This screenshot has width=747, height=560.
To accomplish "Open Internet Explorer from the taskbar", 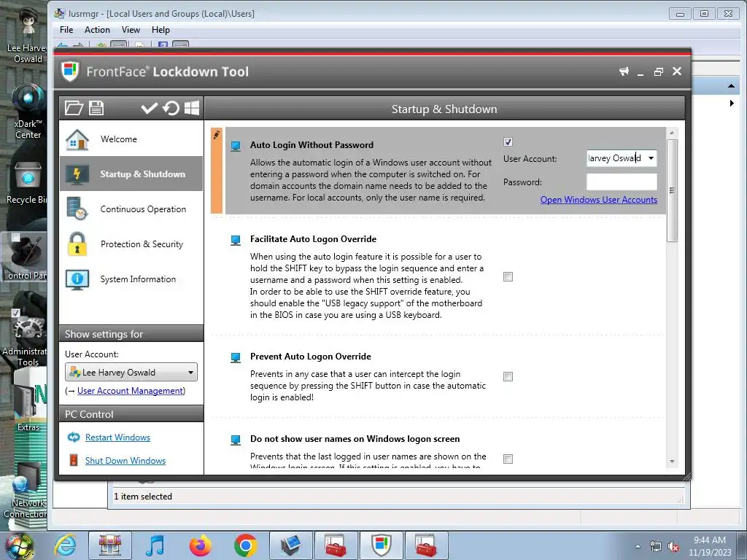I will (x=65, y=545).
